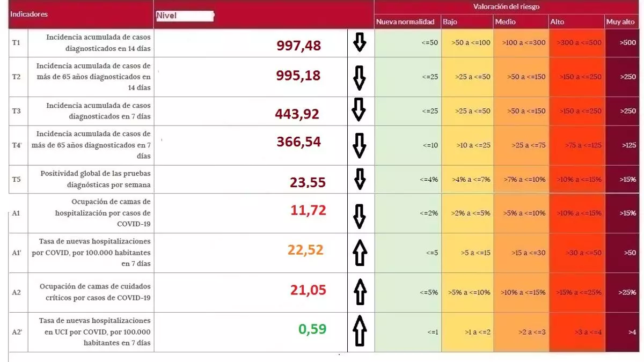644x362 pixels.
Task: Click the Valoración del riesgo heading
Action: click(506, 7)
